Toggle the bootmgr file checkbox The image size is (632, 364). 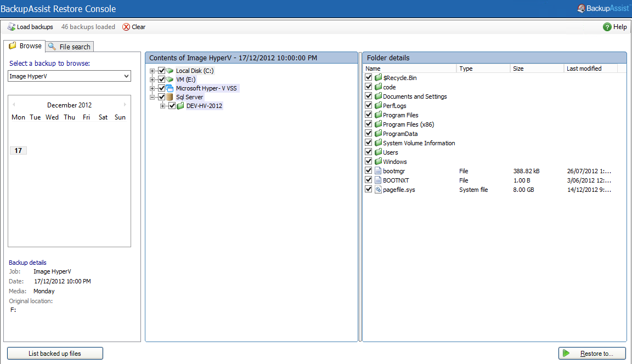click(369, 171)
